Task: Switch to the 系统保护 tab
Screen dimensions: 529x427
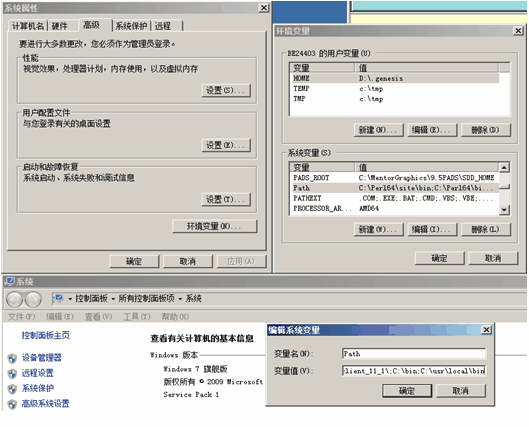Action: point(131,26)
